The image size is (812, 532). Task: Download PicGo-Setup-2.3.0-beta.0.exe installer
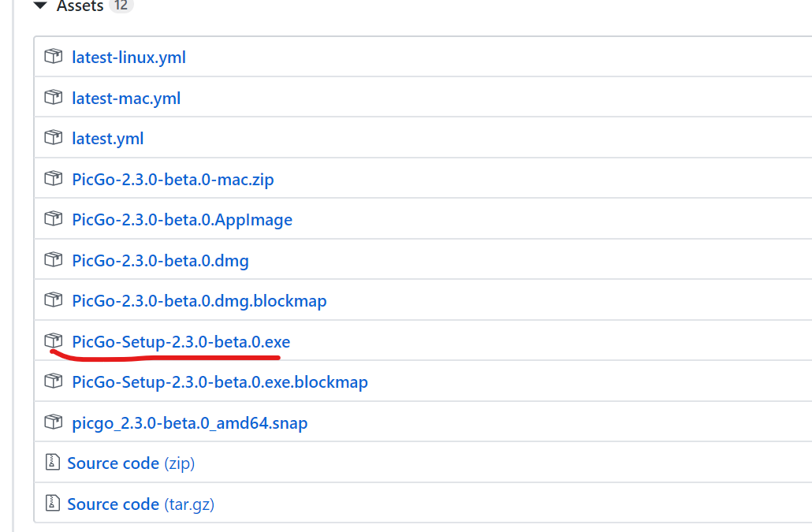[x=181, y=341]
